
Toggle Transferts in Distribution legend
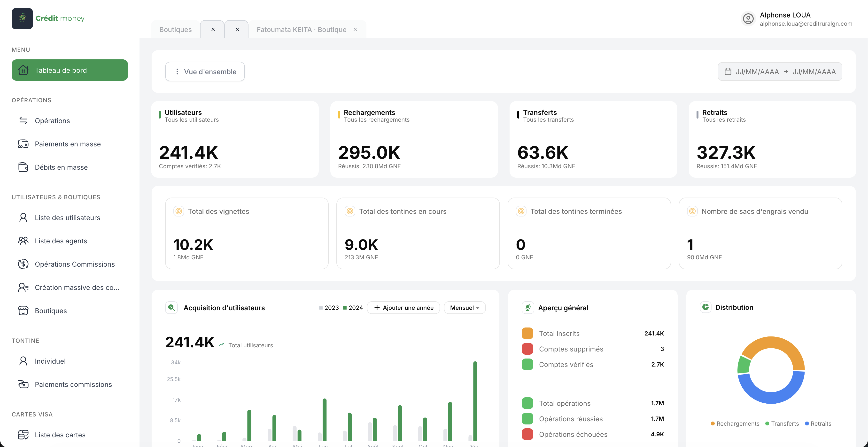(x=782, y=423)
